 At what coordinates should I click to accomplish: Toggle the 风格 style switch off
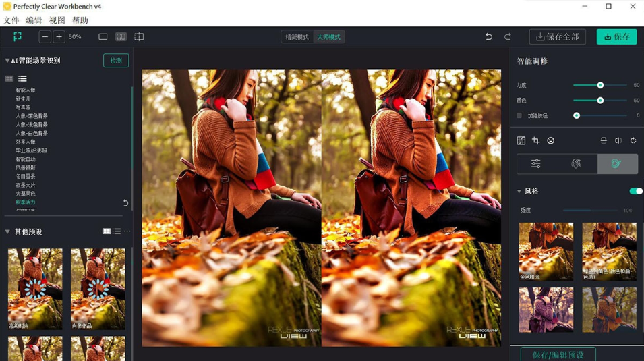click(x=635, y=192)
